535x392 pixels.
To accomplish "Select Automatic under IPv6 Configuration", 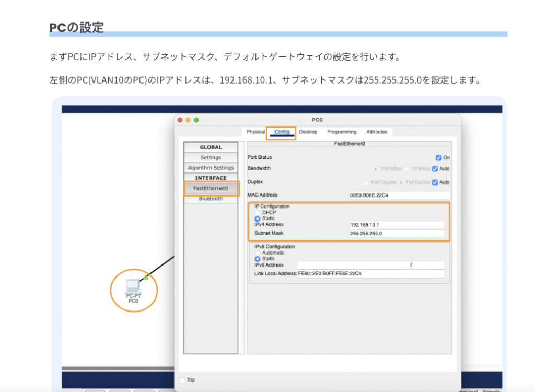I will [257, 253].
